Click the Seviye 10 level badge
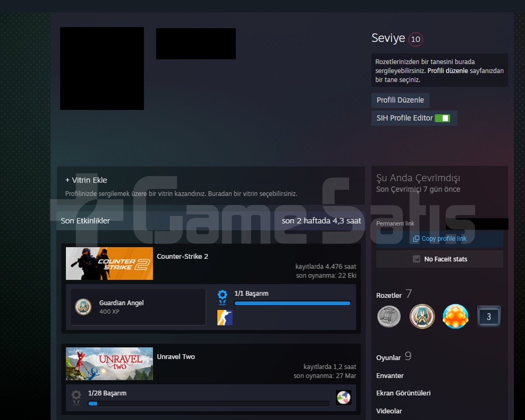The width and height of the screenshot is (525, 420). coord(416,39)
